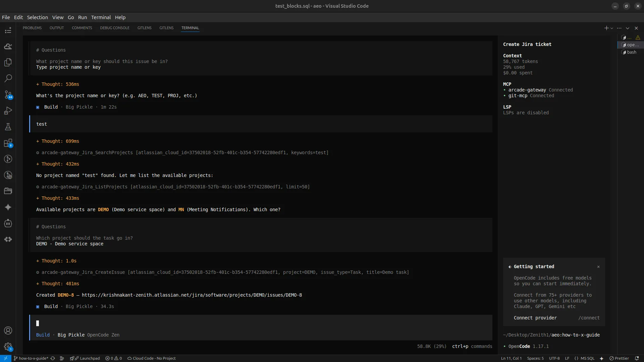Open the folders icon in activity bar
The width and height of the screenshot is (644, 362).
[x=8, y=191]
